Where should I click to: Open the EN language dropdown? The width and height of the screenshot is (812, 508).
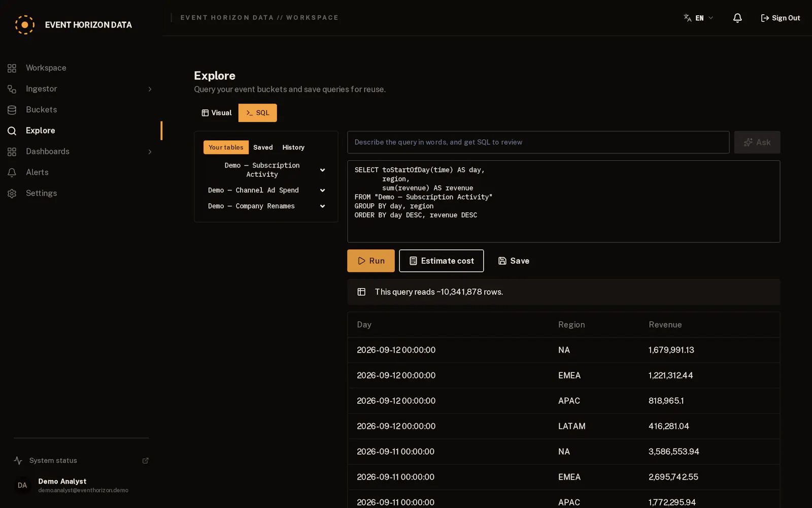(699, 18)
